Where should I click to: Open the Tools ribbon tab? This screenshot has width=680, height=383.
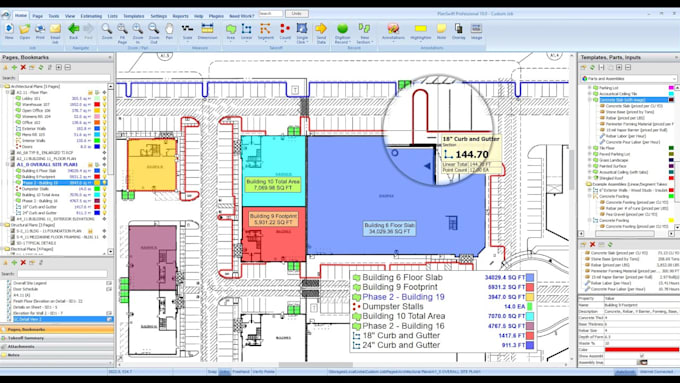(54, 16)
